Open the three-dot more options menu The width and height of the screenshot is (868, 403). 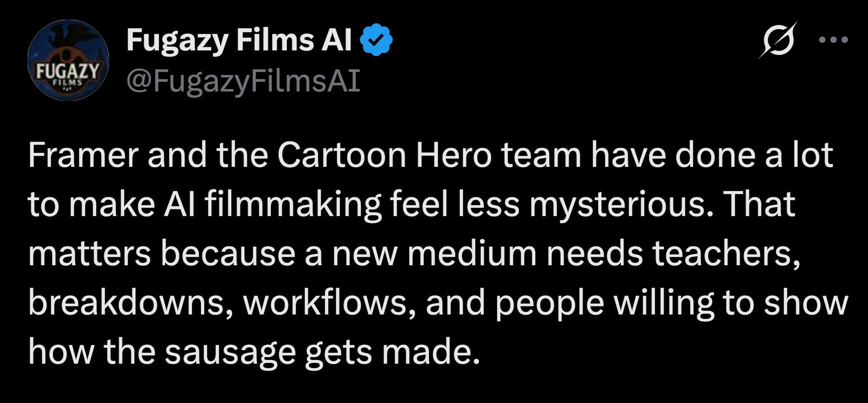coord(833,40)
